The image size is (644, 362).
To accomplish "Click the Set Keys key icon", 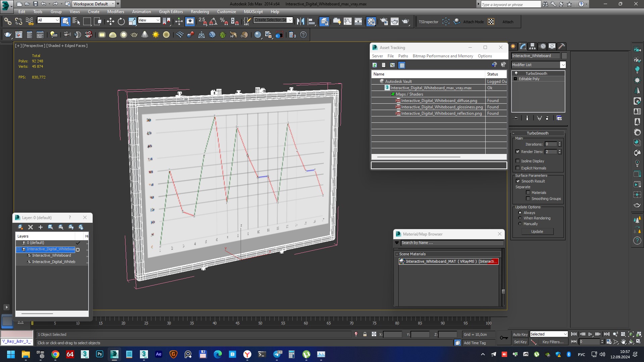I will (504, 338).
